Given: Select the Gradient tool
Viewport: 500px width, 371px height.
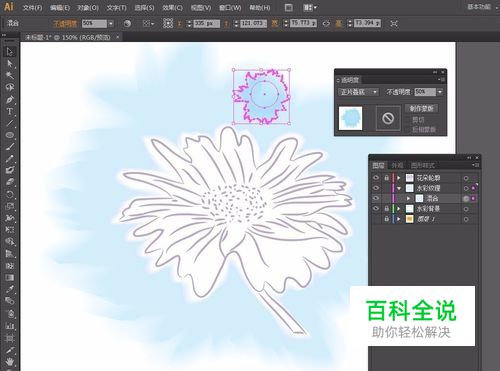Looking at the screenshot, I should click(9, 277).
